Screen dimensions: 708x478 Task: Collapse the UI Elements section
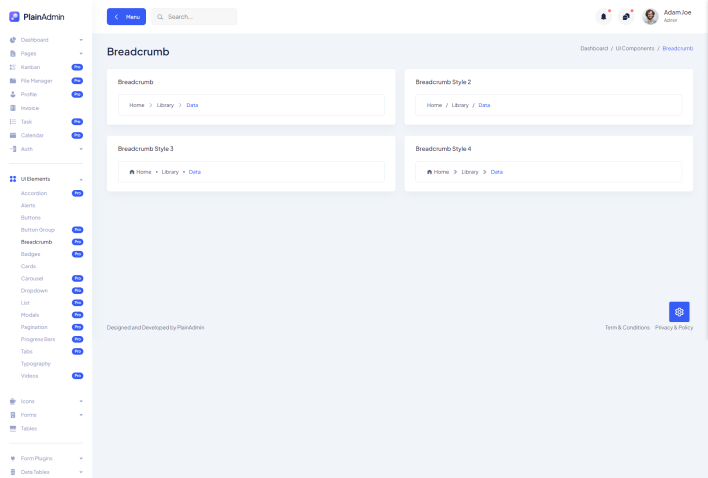[81, 179]
